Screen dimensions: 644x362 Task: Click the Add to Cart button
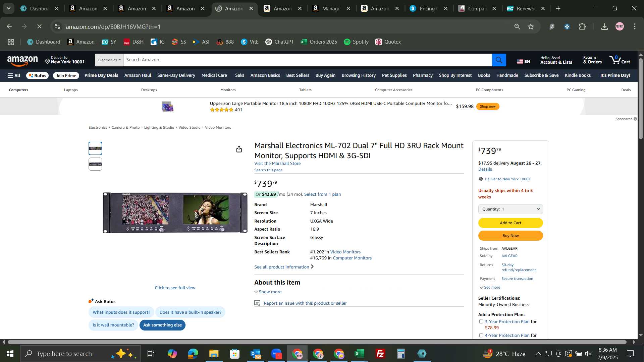(x=511, y=223)
